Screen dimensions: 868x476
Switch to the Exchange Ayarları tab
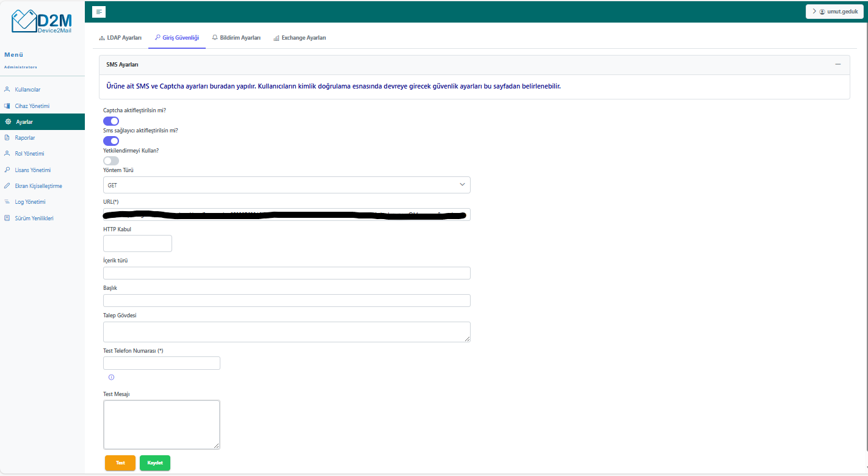click(299, 38)
